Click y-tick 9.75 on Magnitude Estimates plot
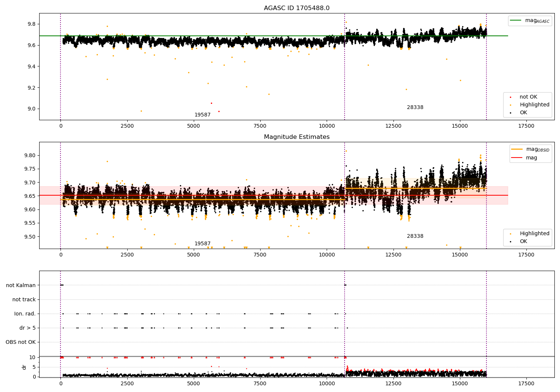560x392 pixels. coord(30,169)
